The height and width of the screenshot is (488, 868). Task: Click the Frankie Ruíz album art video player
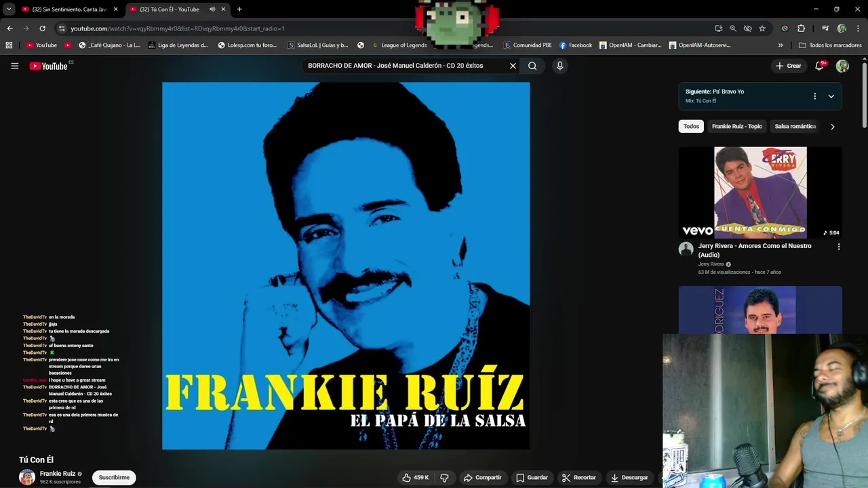(x=346, y=266)
